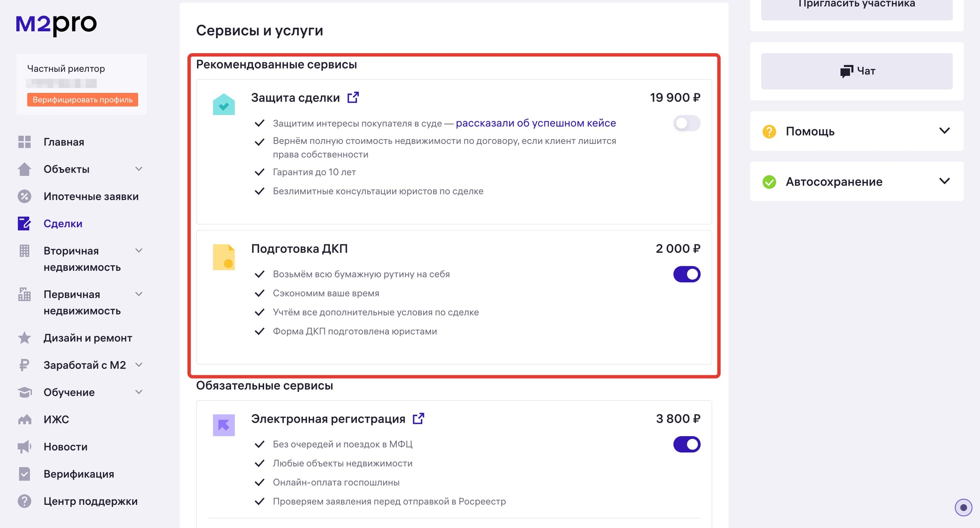Click the Первичная недвижимость building icon
This screenshot has height=528, width=980.
click(x=24, y=294)
